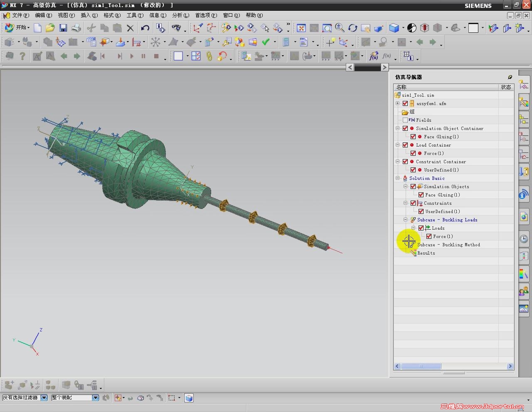Open the f(x) expressions tool

pyautogui.click(x=373, y=56)
